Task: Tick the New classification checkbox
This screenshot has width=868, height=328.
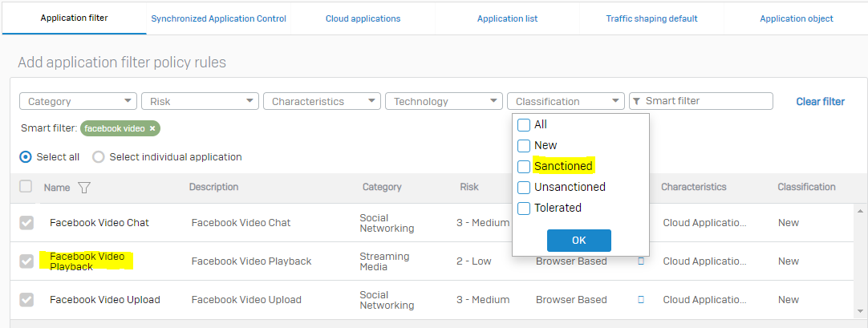Action: (x=524, y=145)
